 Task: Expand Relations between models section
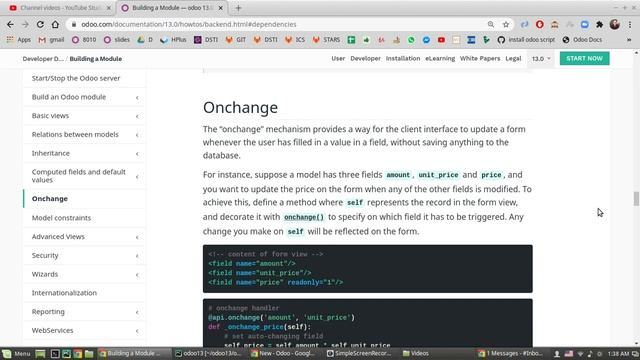coord(84,134)
